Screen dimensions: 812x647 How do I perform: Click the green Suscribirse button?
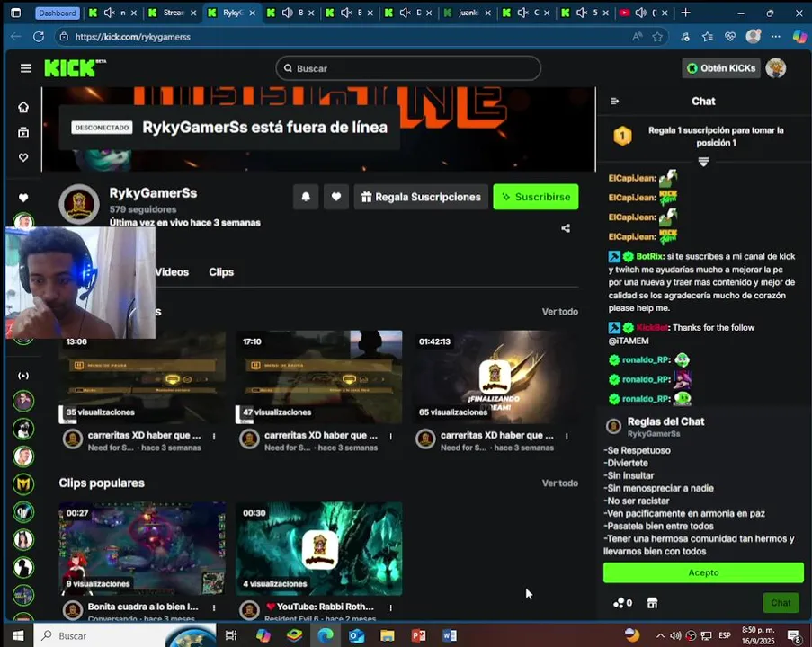[535, 197]
